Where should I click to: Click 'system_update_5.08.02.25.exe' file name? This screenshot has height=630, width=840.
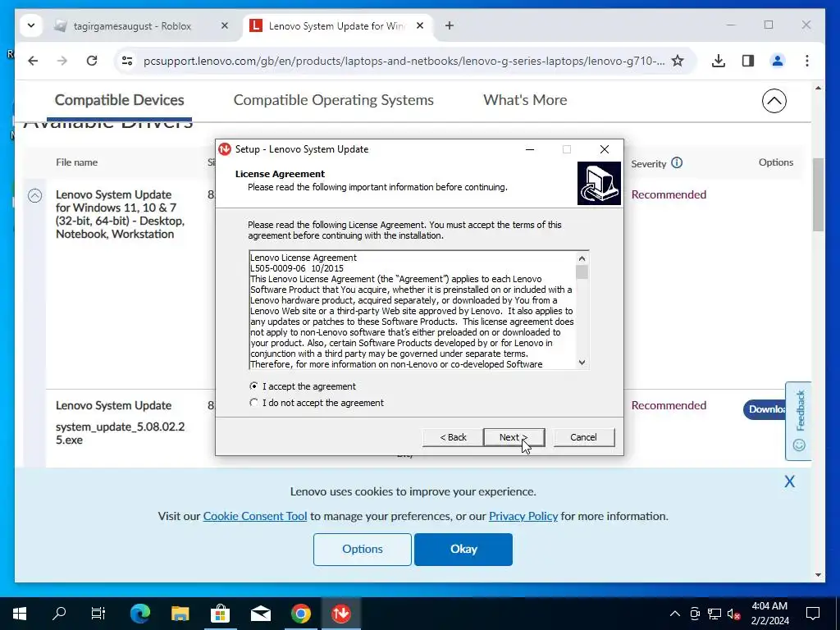coord(120,433)
